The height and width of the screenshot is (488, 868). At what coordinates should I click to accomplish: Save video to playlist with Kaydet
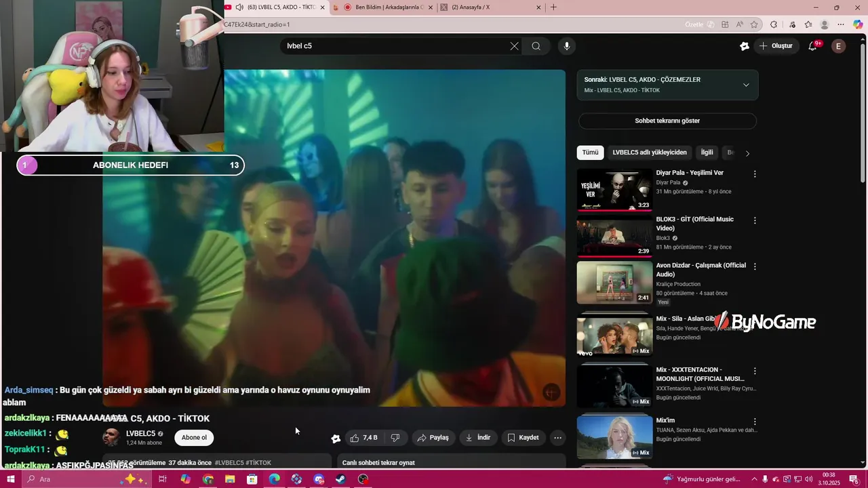click(523, 438)
